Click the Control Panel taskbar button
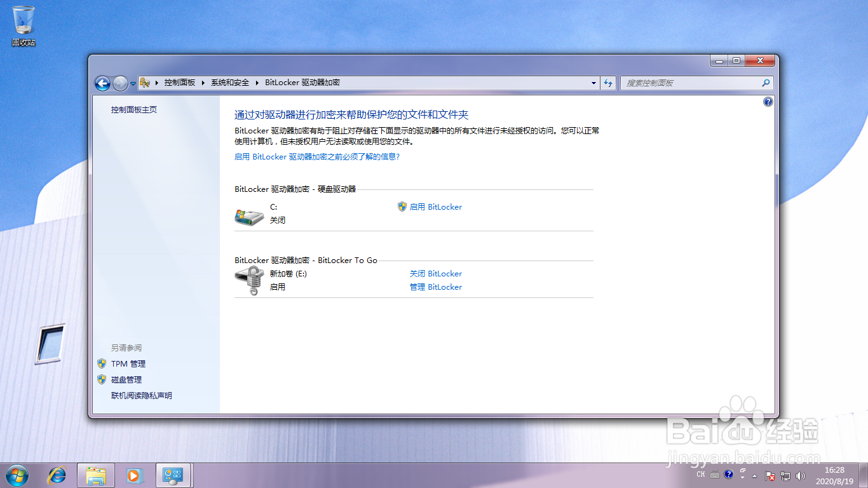Viewport: 868px width, 488px height. tap(173, 475)
